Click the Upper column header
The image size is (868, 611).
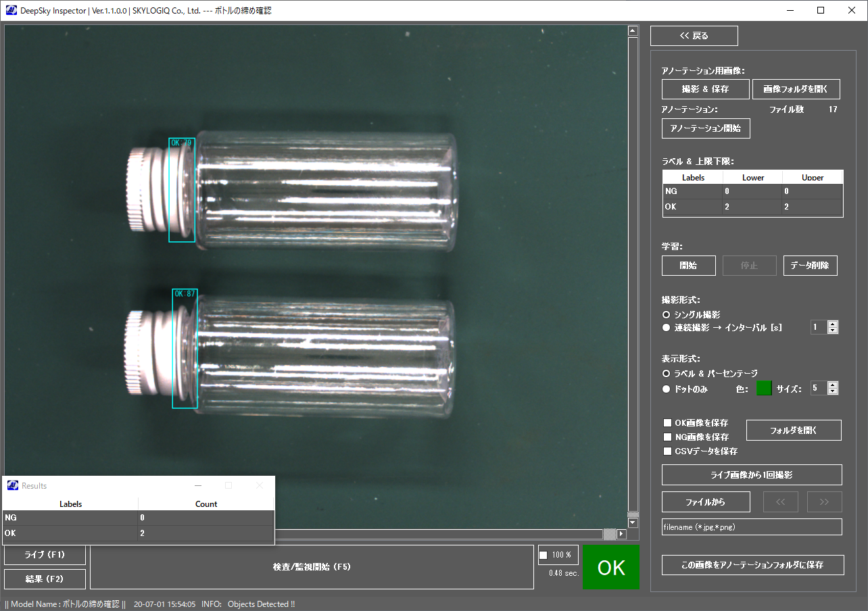(x=812, y=178)
